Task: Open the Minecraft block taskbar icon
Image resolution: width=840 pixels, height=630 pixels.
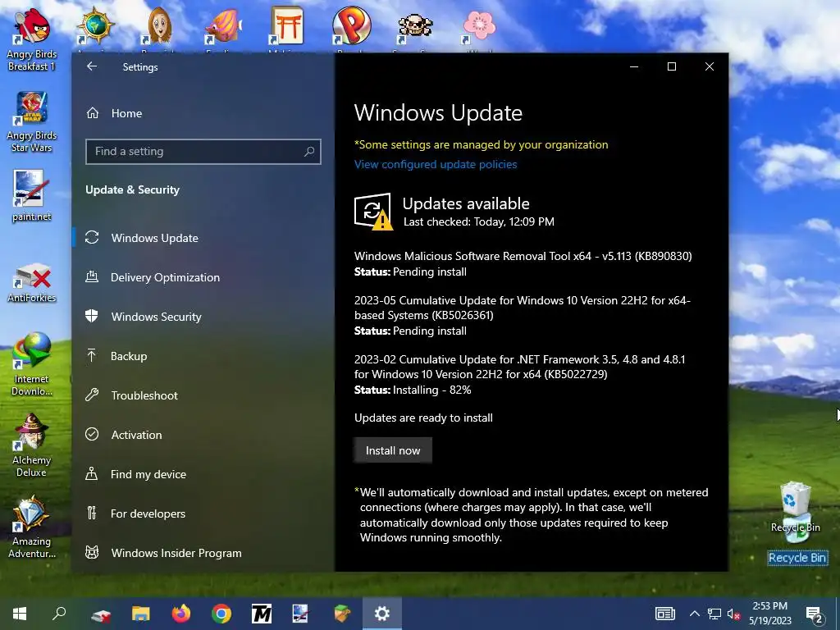Action: [342, 614]
